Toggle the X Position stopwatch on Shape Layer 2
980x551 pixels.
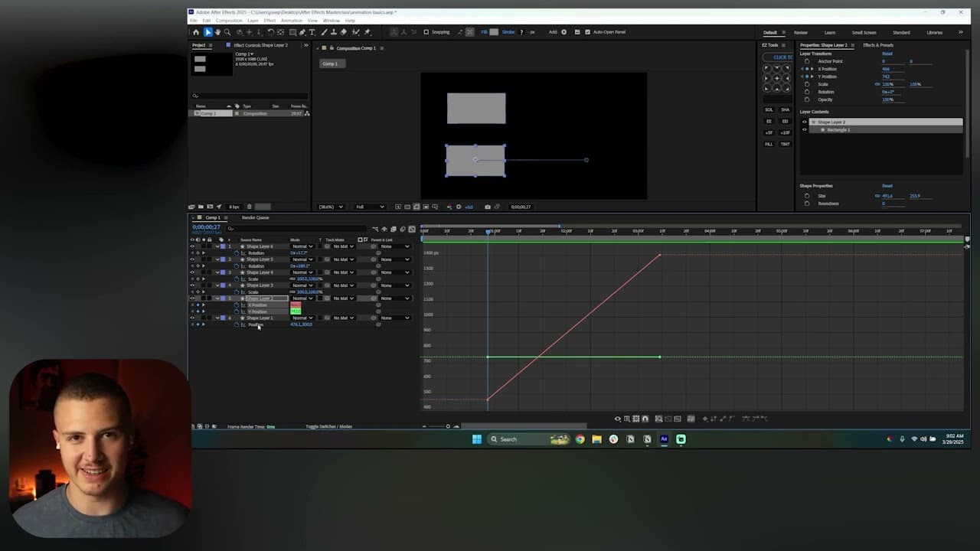(x=237, y=305)
